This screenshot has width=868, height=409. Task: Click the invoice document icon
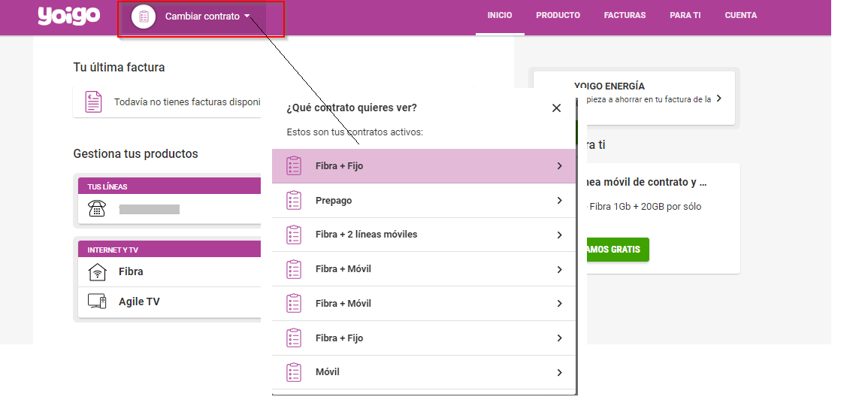click(93, 101)
